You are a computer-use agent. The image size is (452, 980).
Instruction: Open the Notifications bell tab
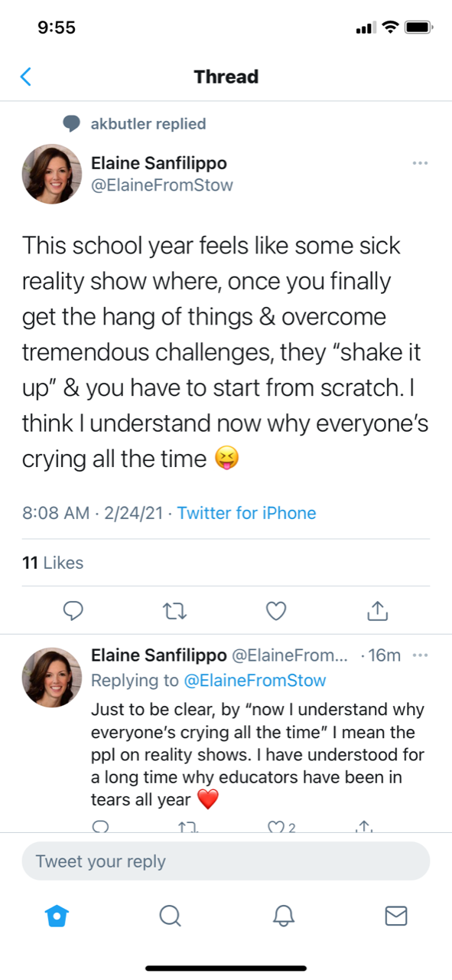tap(284, 916)
